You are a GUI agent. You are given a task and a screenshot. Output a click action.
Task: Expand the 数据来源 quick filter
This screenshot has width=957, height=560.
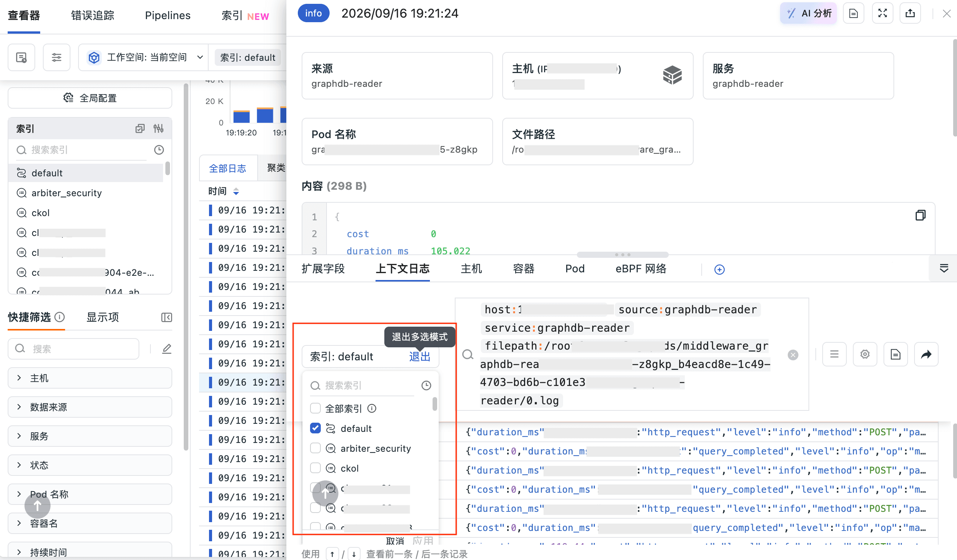(90, 407)
